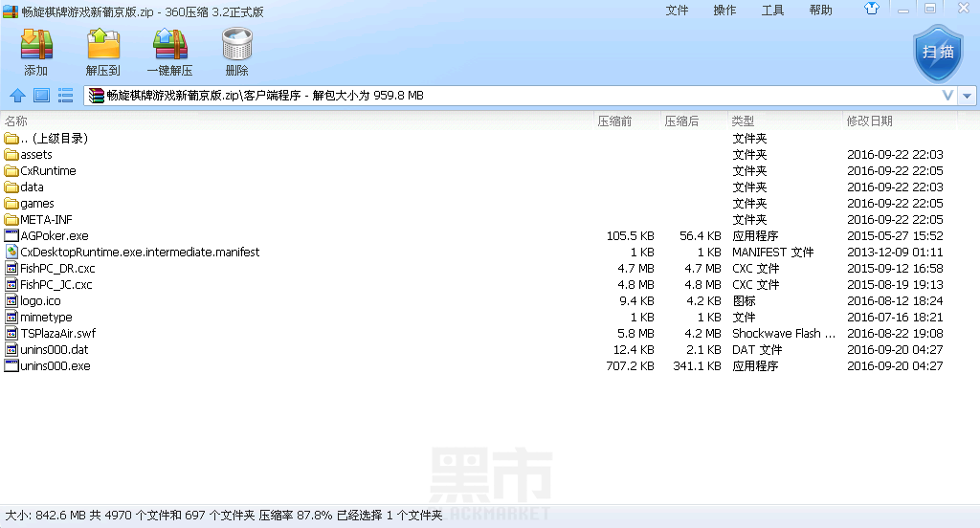Click the 'DAT 文件' type cell
980x528 pixels.
tap(758, 349)
